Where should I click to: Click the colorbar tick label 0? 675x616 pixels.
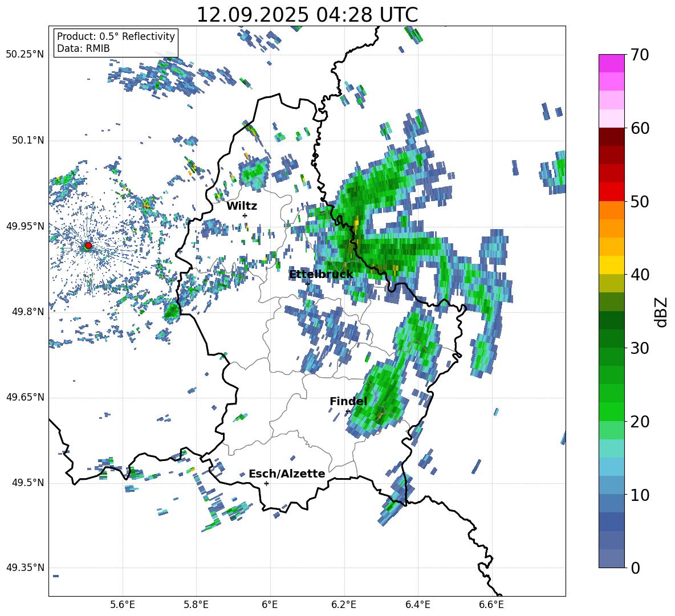(635, 568)
